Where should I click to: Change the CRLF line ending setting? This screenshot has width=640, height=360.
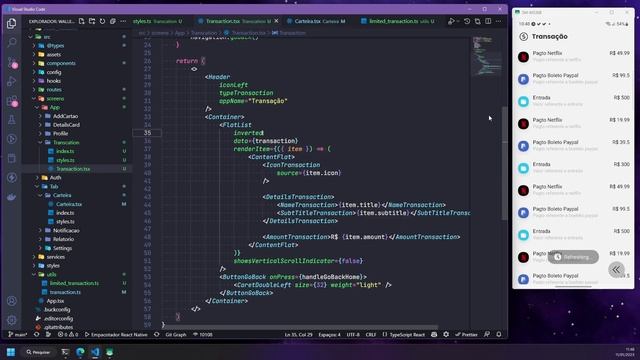pyautogui.click(x=371, y=334)
